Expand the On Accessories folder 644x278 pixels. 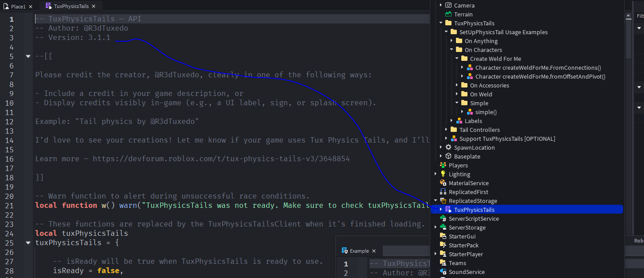(457, 85)
